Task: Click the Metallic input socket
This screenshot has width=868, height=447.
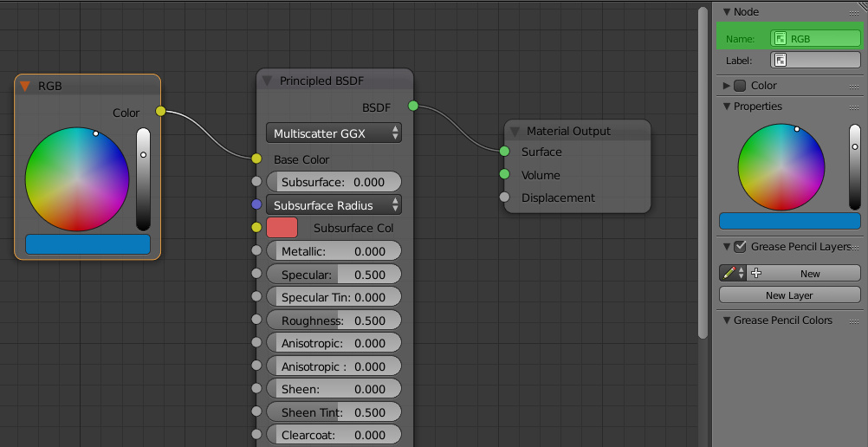Action: [x=256, y=250]
